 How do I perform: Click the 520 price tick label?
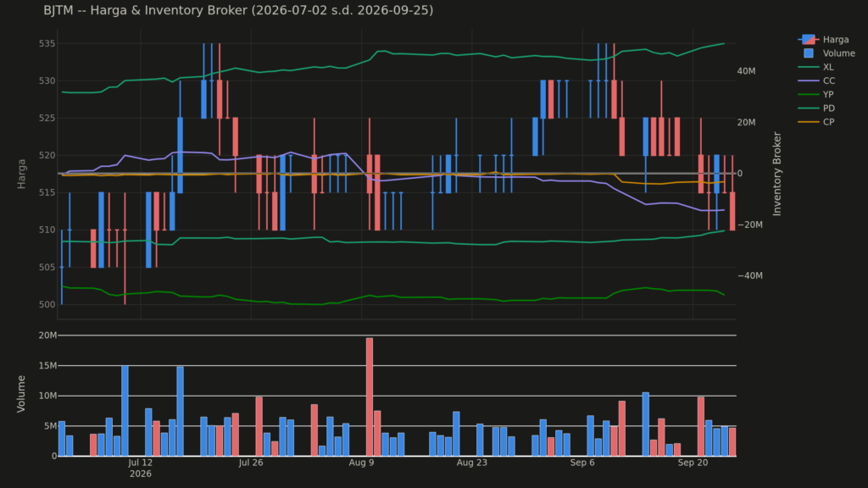click(x=47, y=156)
